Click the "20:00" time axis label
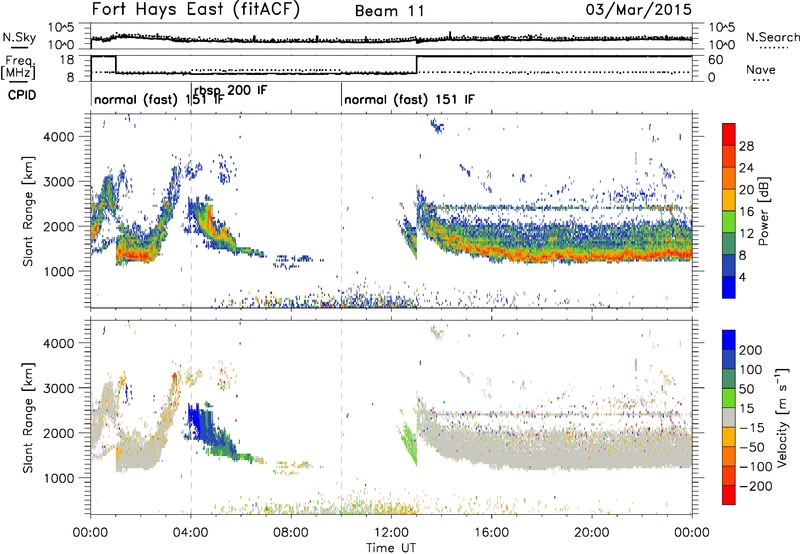 pyautogui.click(x=592, y=533)
